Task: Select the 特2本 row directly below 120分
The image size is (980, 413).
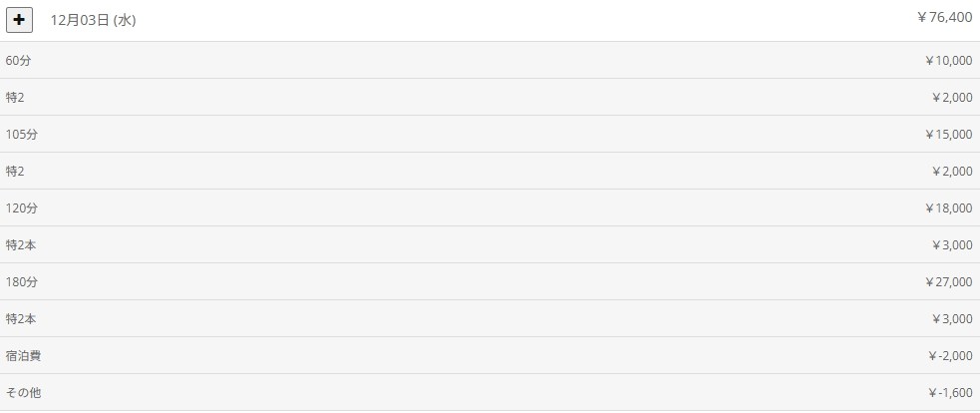Action: (21, 245)
